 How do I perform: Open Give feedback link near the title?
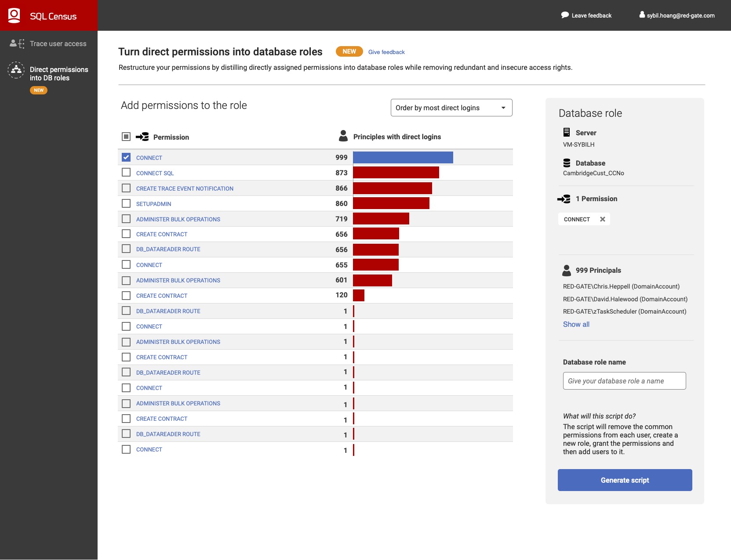pyautogui.click(x=386, y=51)
